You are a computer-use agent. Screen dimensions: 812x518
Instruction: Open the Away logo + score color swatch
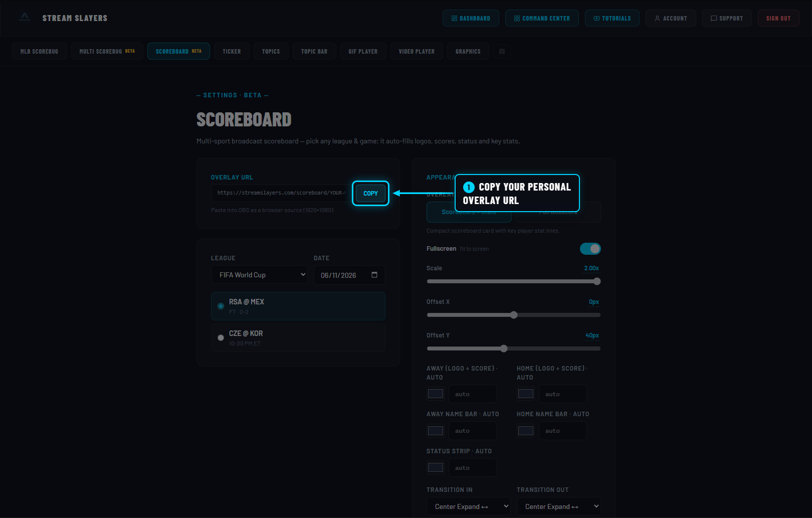(x=436, y=394)
